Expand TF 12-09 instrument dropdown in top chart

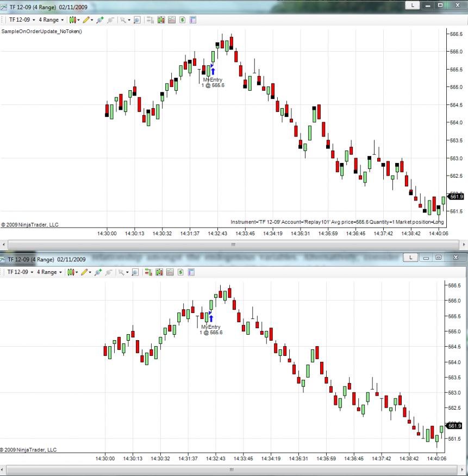(x=22, y=20)
